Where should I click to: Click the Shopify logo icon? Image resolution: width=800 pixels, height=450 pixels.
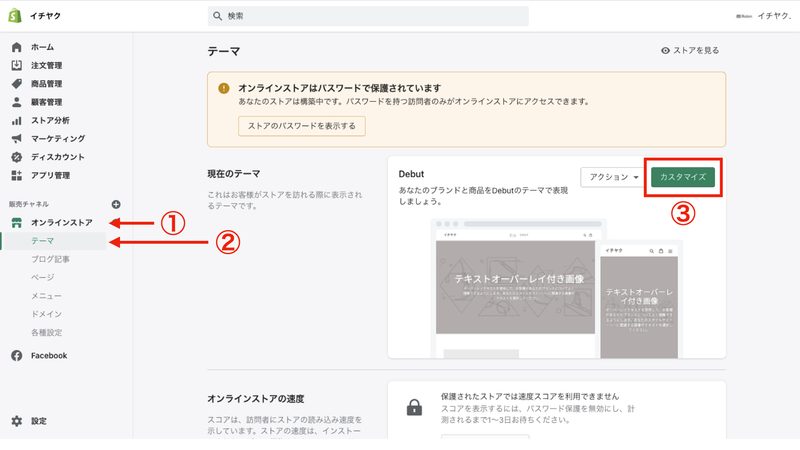point(15,16)
